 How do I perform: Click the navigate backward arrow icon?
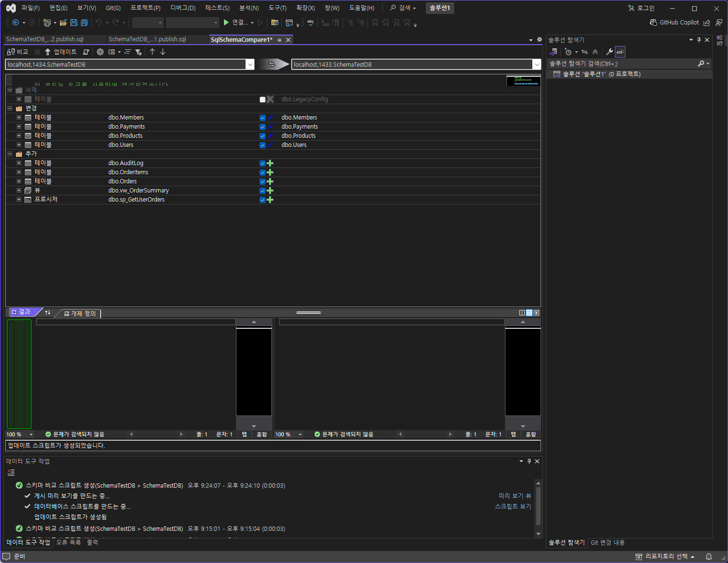click(15, 23)
